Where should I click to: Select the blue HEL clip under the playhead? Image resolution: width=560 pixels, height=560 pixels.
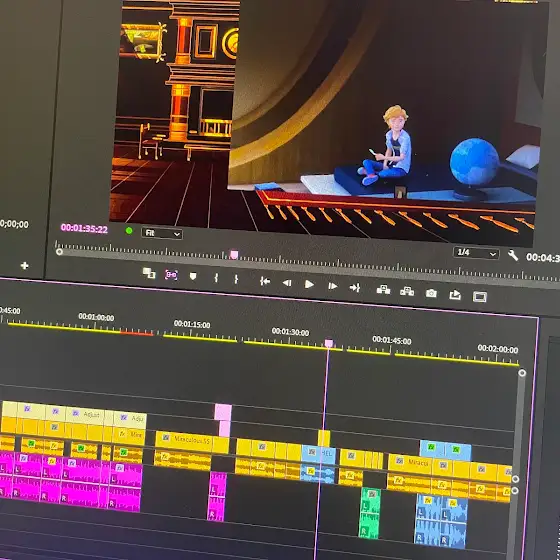(x=319, y=454)
